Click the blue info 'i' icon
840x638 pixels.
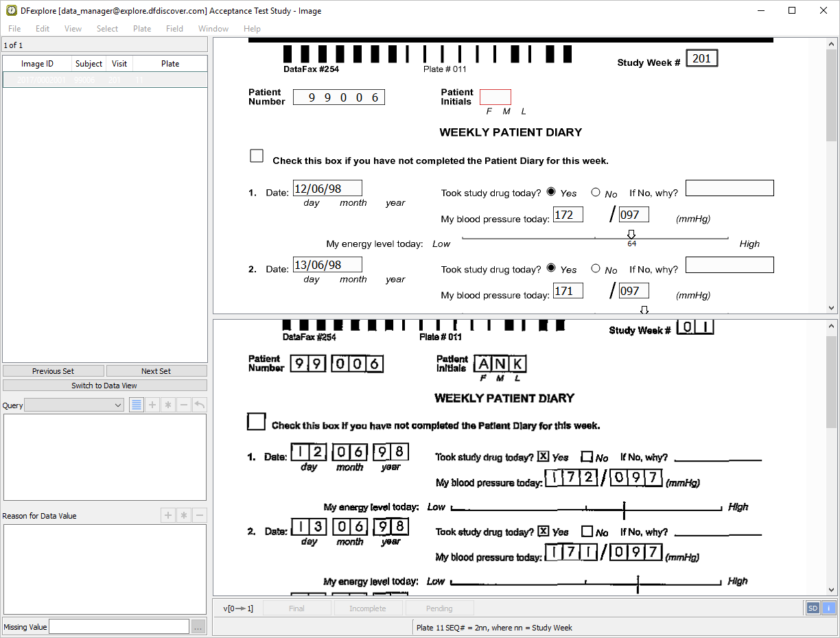[828, 608]
